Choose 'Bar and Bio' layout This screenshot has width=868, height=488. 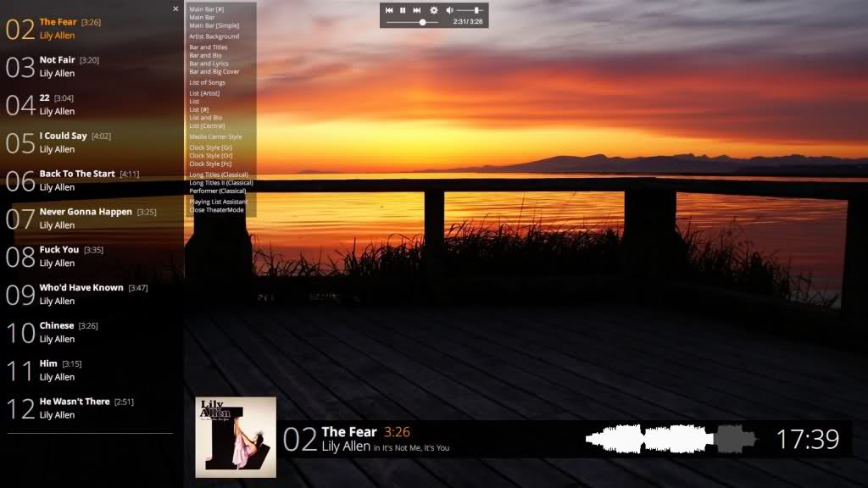(x=205, y=55)
